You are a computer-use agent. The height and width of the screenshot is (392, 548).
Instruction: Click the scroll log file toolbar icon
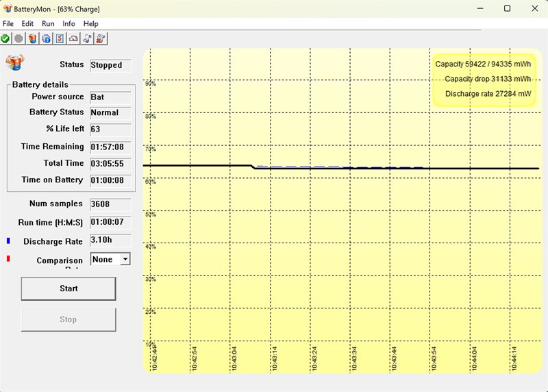[x=87, y=38]
